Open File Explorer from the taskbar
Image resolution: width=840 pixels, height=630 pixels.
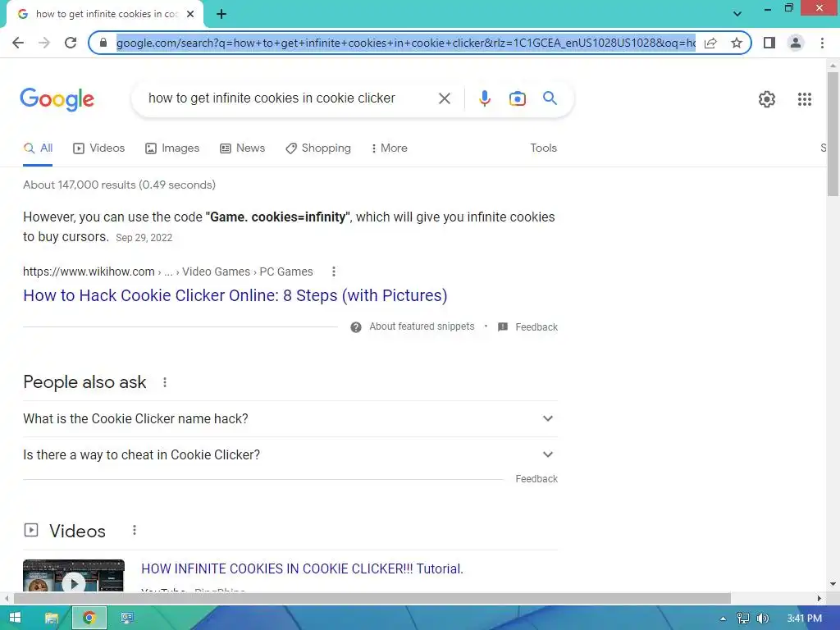click(x=52, y=618)
